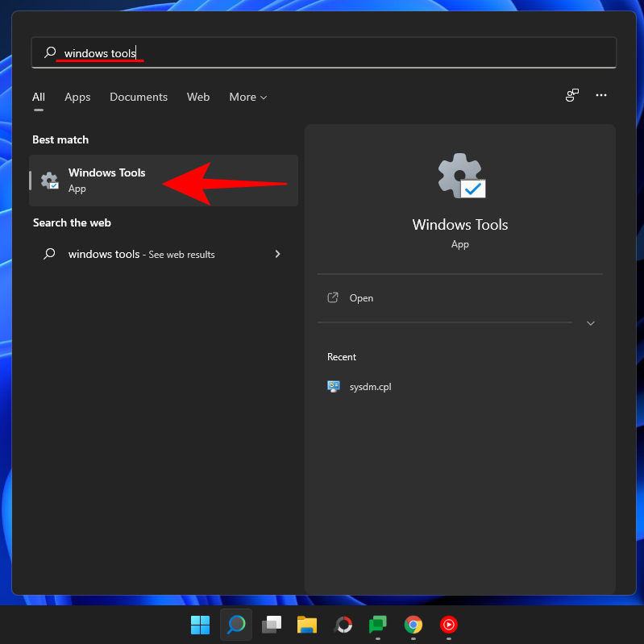Expand the web results arrow

point(278,254)
